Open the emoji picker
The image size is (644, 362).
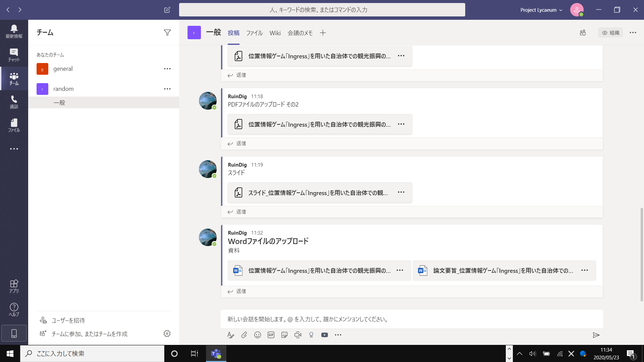click(x=258, y=335)
